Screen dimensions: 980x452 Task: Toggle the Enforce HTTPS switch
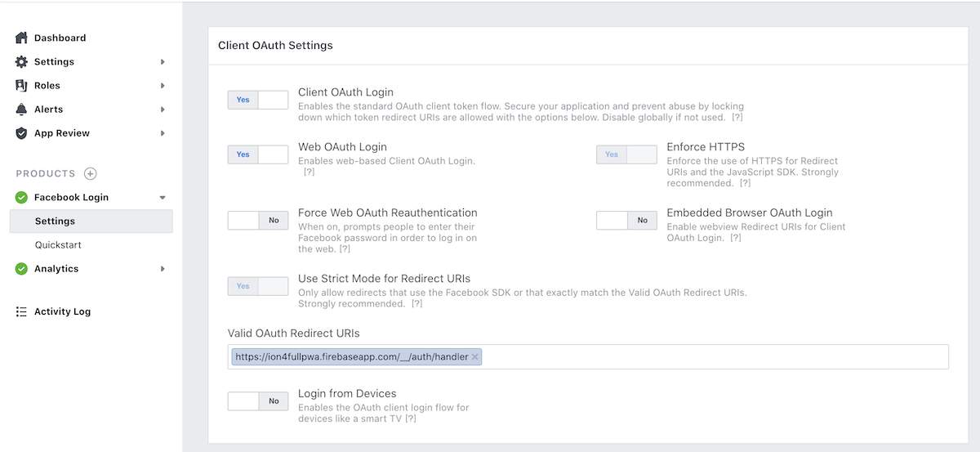(626, 154)
